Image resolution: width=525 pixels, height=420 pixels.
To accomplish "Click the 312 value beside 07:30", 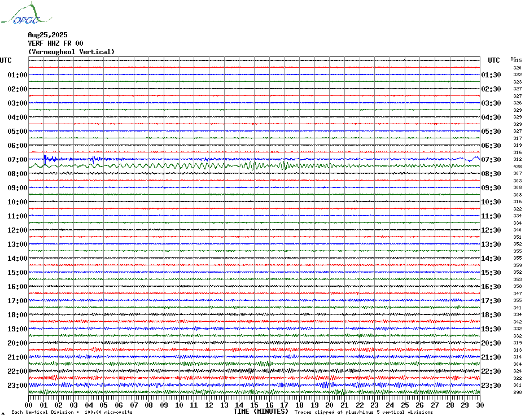I will click(x=518, y=159).
